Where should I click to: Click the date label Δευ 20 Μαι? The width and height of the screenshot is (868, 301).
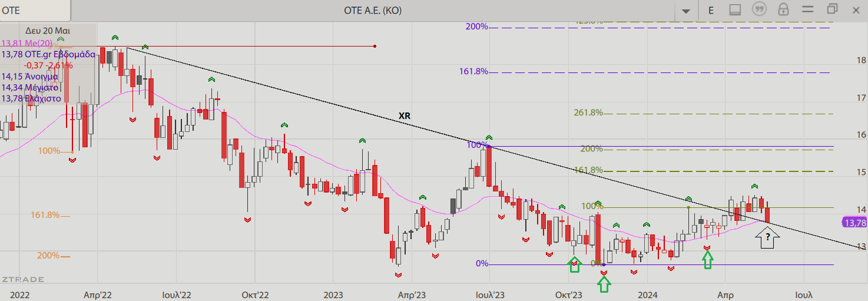pos(48,31)
